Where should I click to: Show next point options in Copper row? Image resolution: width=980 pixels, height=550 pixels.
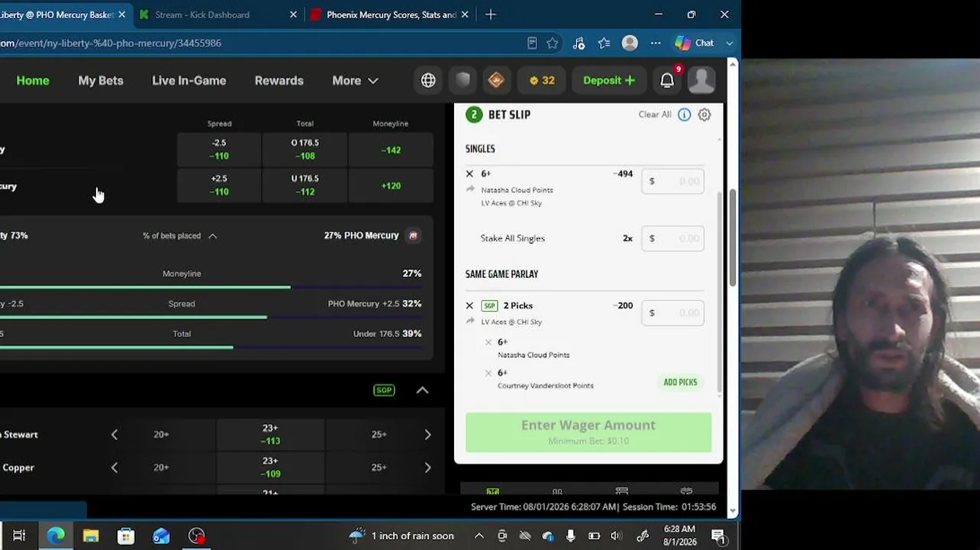click(427, 467)
